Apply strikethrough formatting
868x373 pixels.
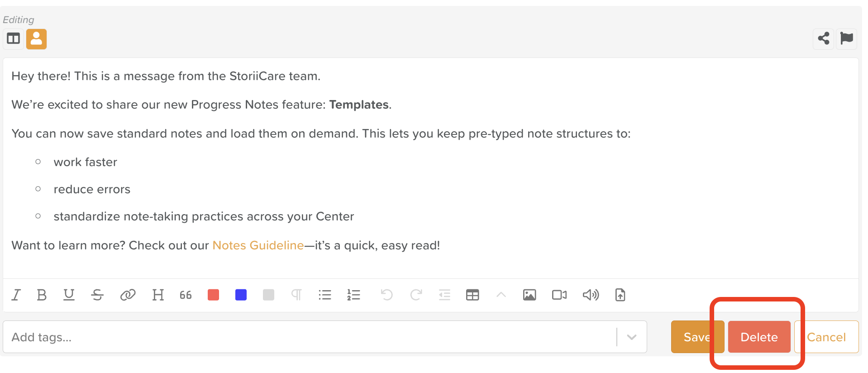click(97, 295)
